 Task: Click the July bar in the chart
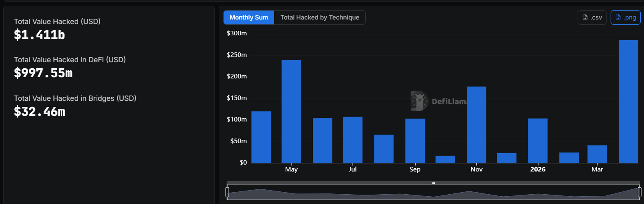point(352,140)
